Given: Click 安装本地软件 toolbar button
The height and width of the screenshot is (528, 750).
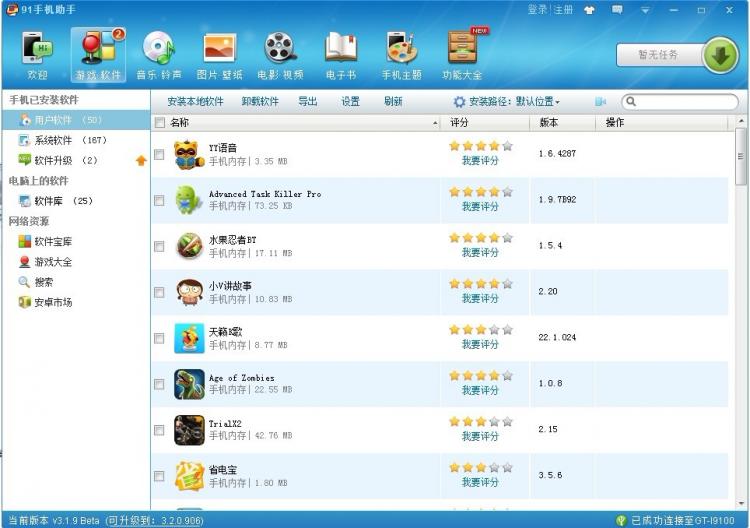Looking at the screenshot, I should 195,101.
